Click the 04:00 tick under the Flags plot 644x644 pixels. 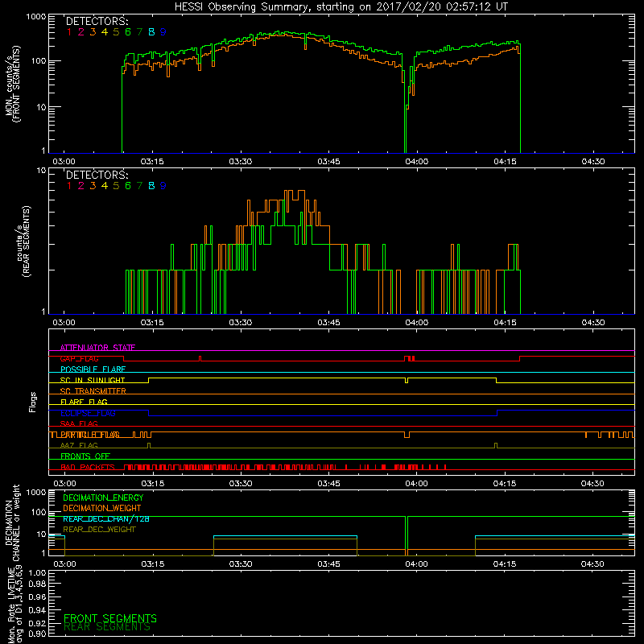[x=416, y=484]
